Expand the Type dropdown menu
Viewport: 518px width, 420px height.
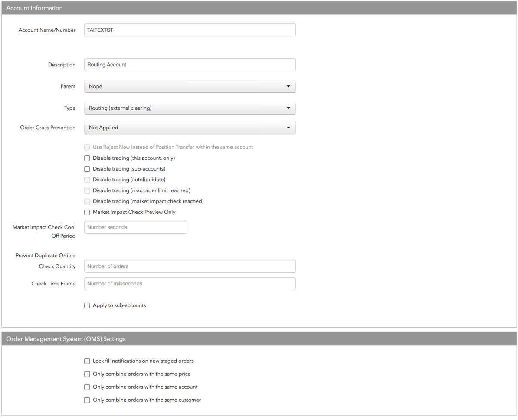190,108
